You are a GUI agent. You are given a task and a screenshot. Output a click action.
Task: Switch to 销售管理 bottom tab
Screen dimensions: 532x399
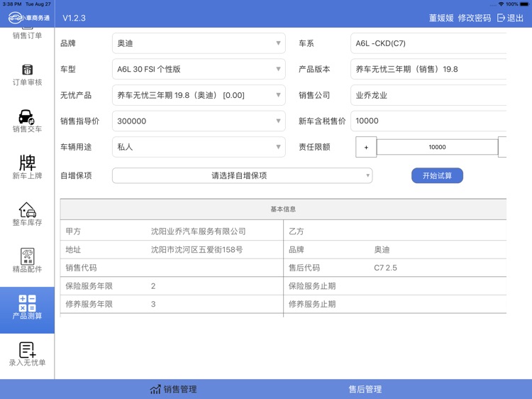[x=174, y=389]
